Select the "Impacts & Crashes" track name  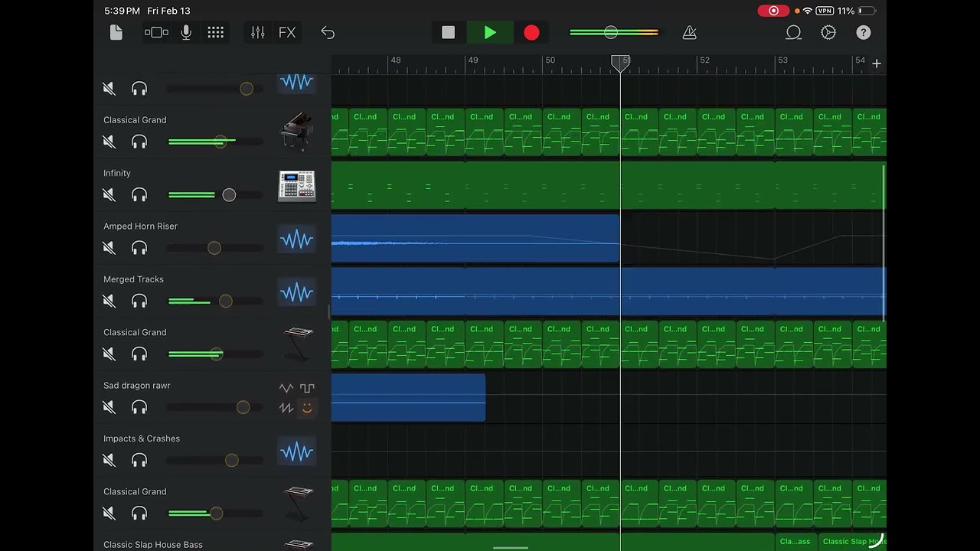tap(142, 439)
